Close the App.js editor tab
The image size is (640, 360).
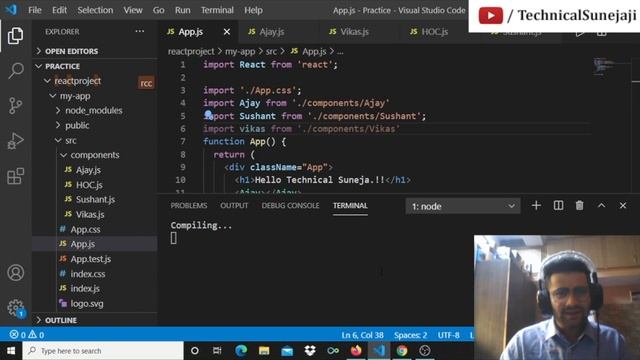click(227, 32)
